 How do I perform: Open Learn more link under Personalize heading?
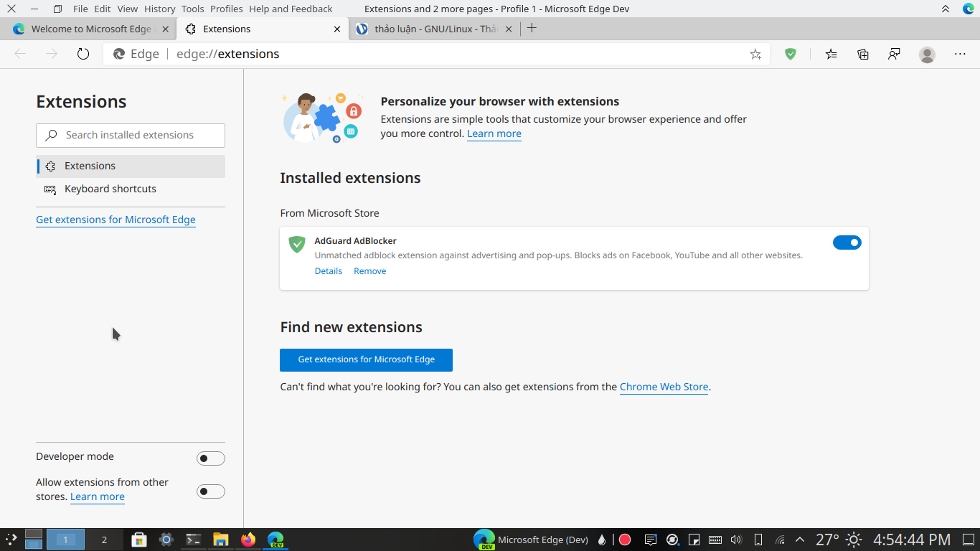point(494,133)
